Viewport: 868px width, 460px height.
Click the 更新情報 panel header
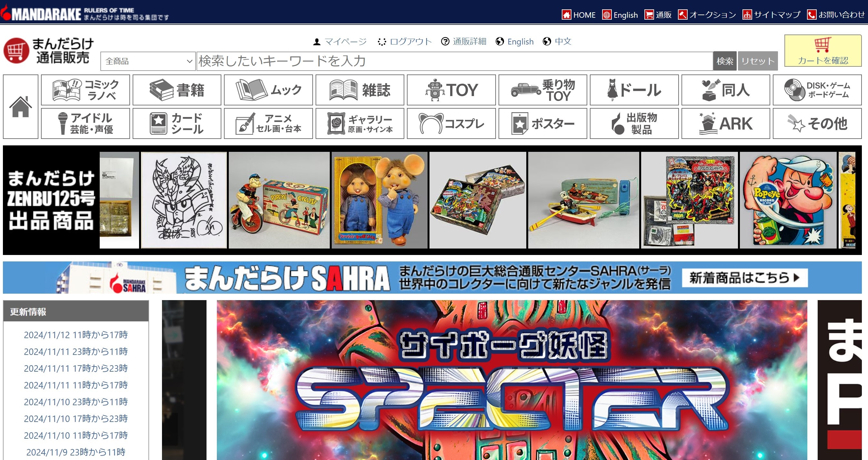[x=76, y=312]
